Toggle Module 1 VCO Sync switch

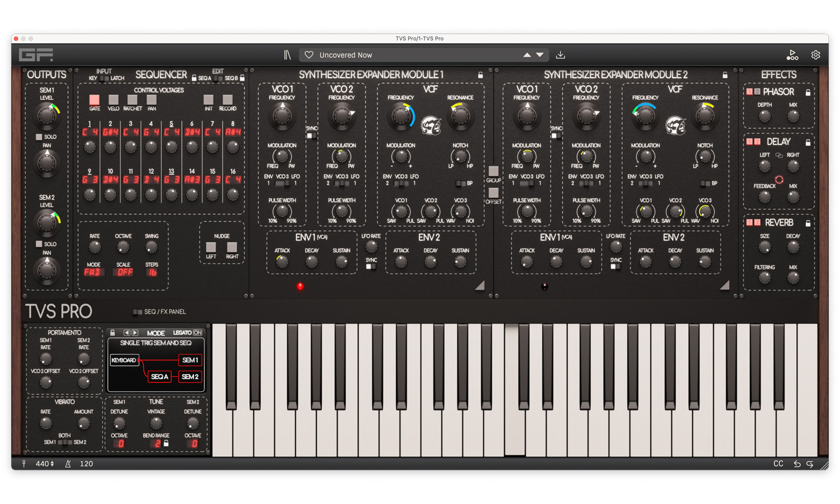(x=311, y=136)
